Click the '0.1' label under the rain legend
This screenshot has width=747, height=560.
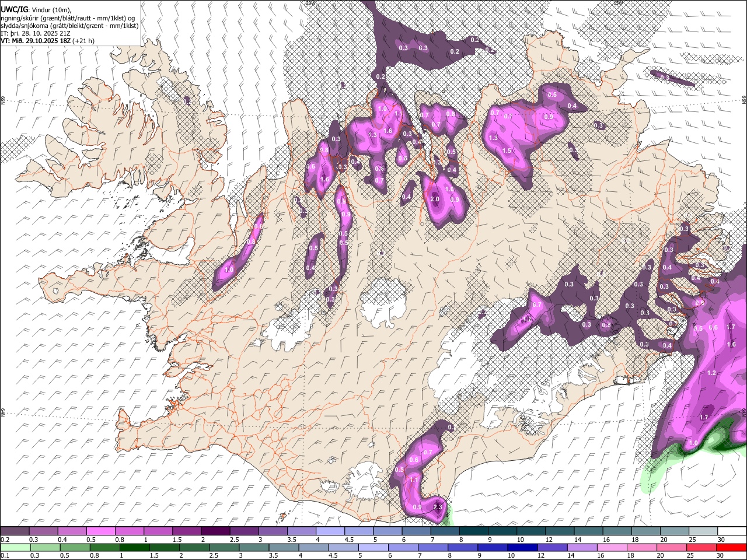click(x=4, y=556)
